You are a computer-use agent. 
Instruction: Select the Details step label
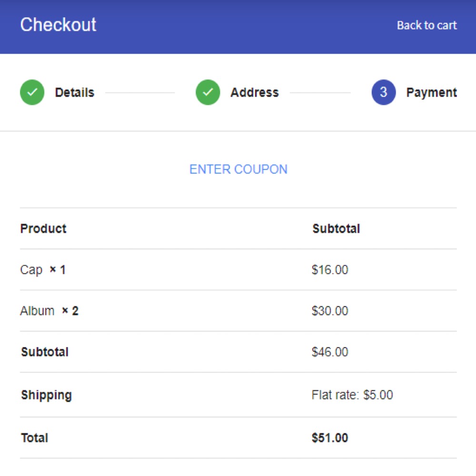coord(75,92)
